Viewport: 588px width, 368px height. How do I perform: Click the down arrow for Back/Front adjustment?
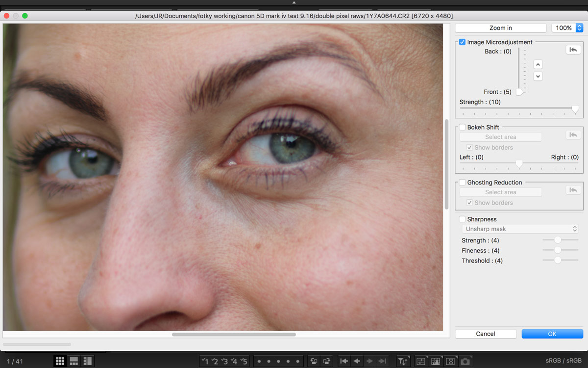click(x=538, y=76)
